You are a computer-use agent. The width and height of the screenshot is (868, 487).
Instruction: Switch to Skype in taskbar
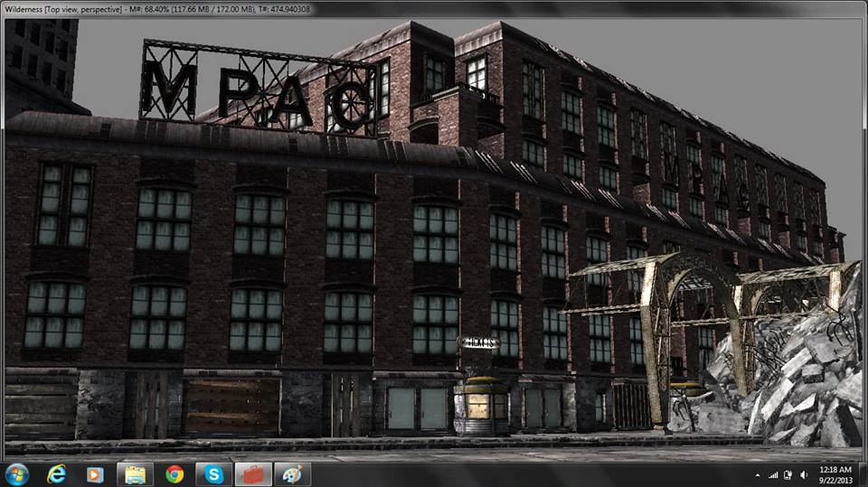pyautogui.click(x=213, y=475)
